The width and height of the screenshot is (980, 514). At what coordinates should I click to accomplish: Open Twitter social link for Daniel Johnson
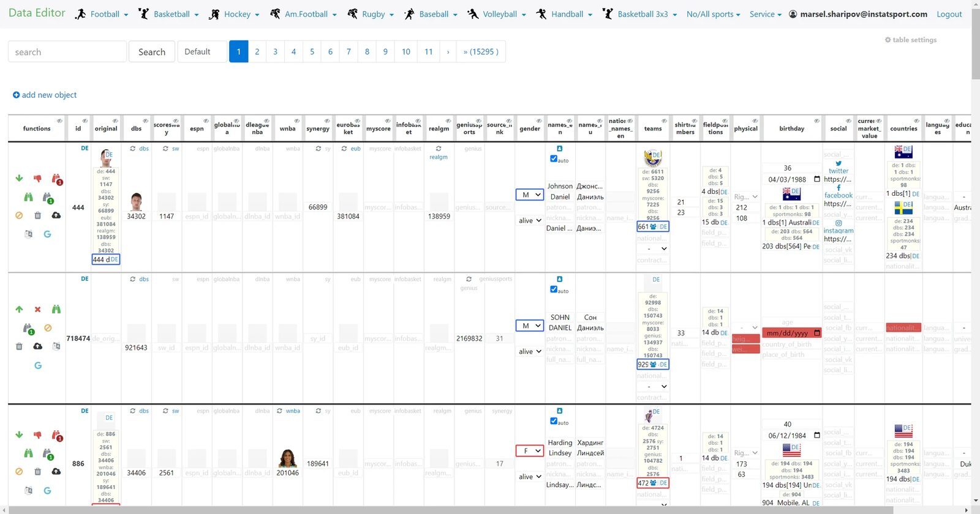(839, 168)
